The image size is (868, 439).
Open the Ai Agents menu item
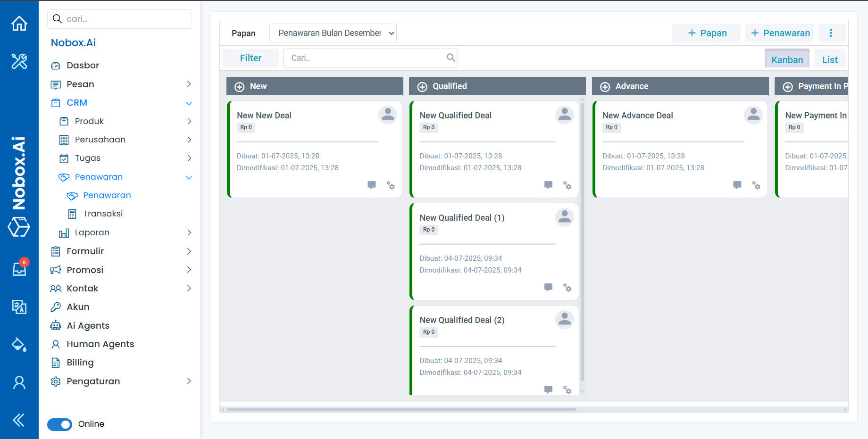pos(88,325)
